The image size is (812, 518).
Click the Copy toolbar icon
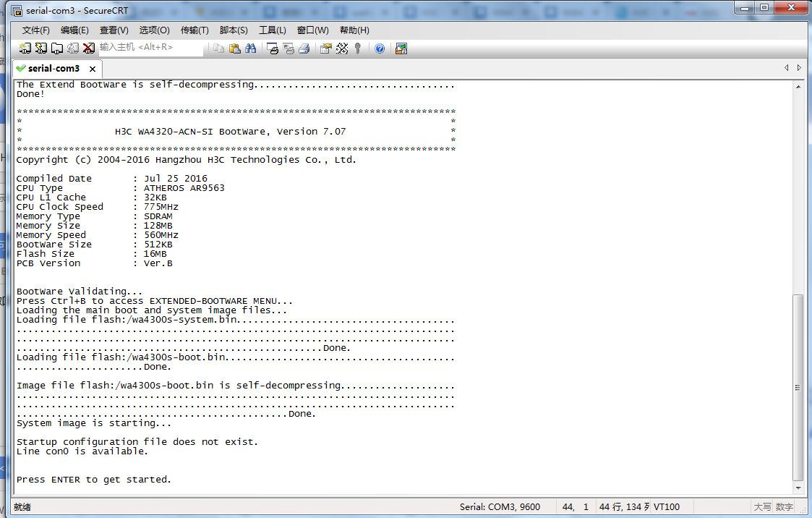pos(218,48)
